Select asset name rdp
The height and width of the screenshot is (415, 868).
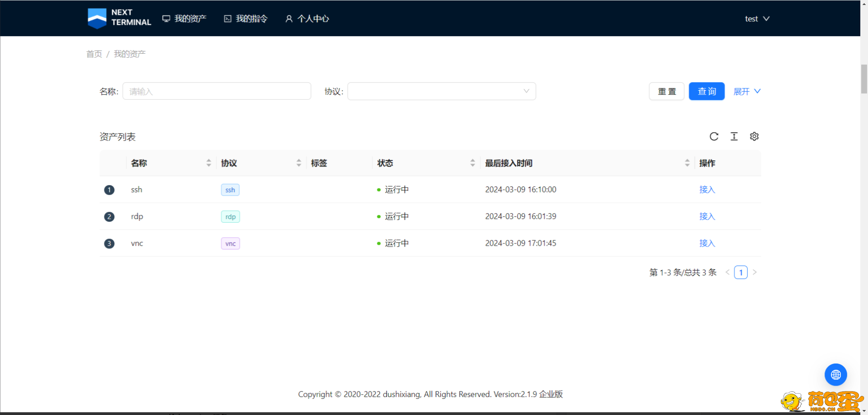pos(137,216)
